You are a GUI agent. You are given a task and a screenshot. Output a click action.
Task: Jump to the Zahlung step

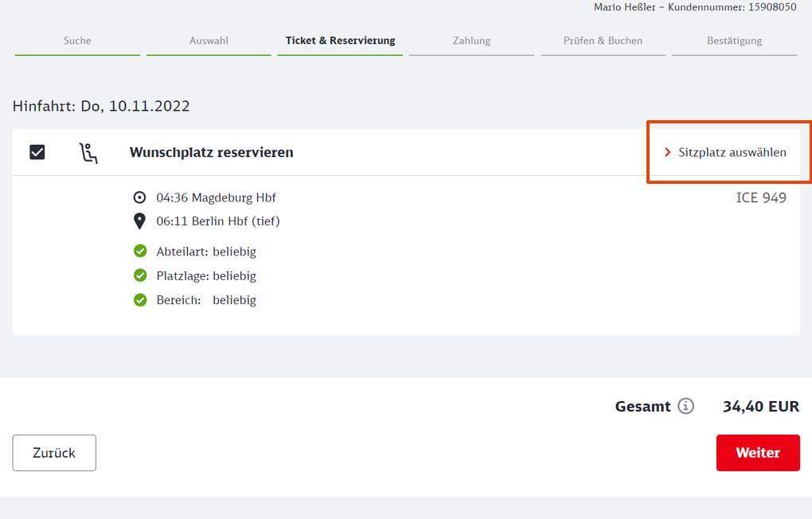point(471,41)
